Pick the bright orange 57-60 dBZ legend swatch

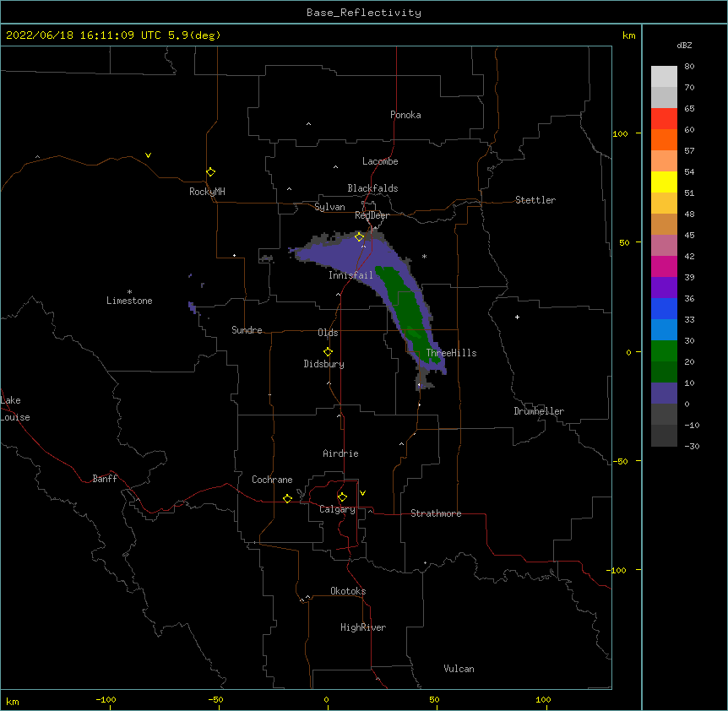664,139
